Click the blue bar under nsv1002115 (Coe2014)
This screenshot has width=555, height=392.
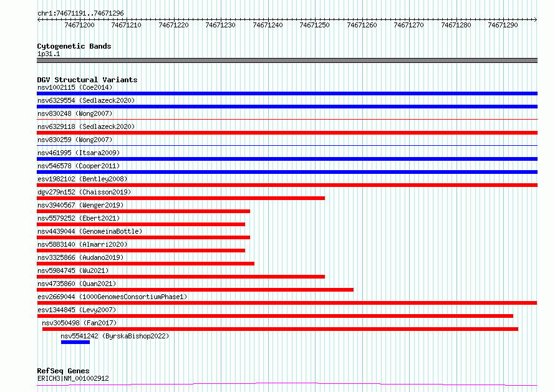(x=287, y=93)
